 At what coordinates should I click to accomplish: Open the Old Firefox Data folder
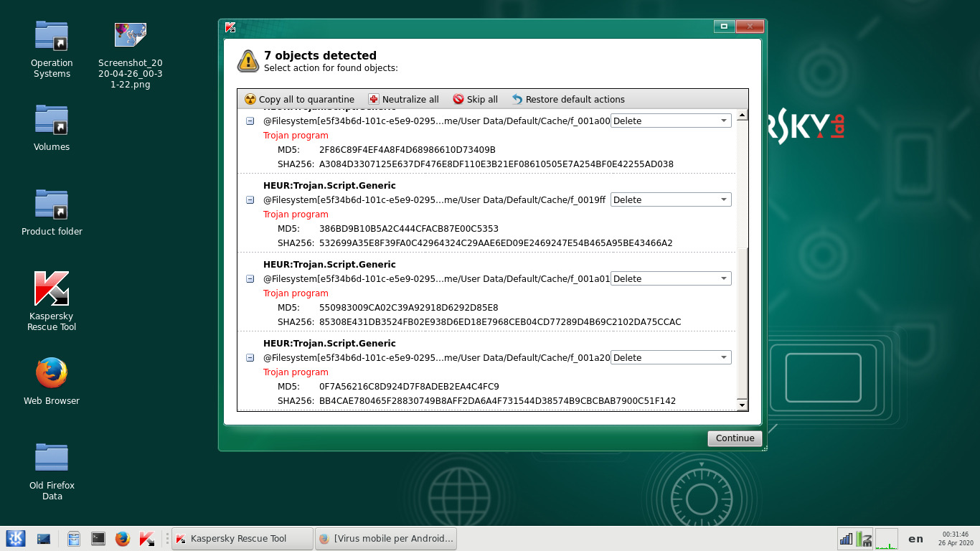pyautogui.click(x=52, y=471)
